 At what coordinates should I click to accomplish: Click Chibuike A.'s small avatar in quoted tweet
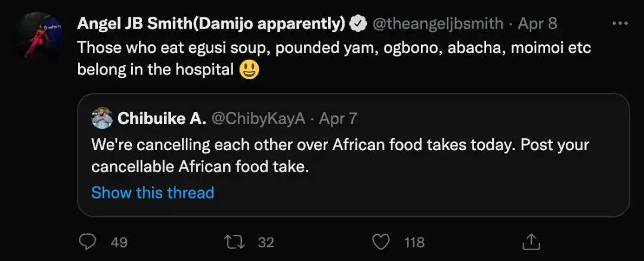102,119
